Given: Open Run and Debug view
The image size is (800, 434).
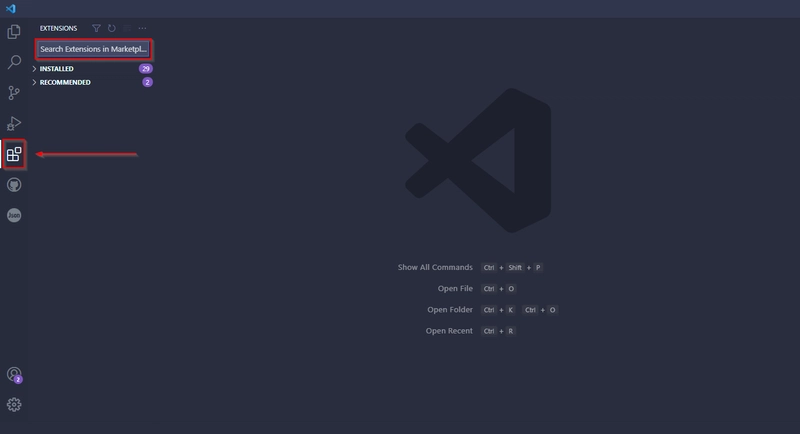Looking at the screenshot, I should pyautogui.click(x=14, y=123).
